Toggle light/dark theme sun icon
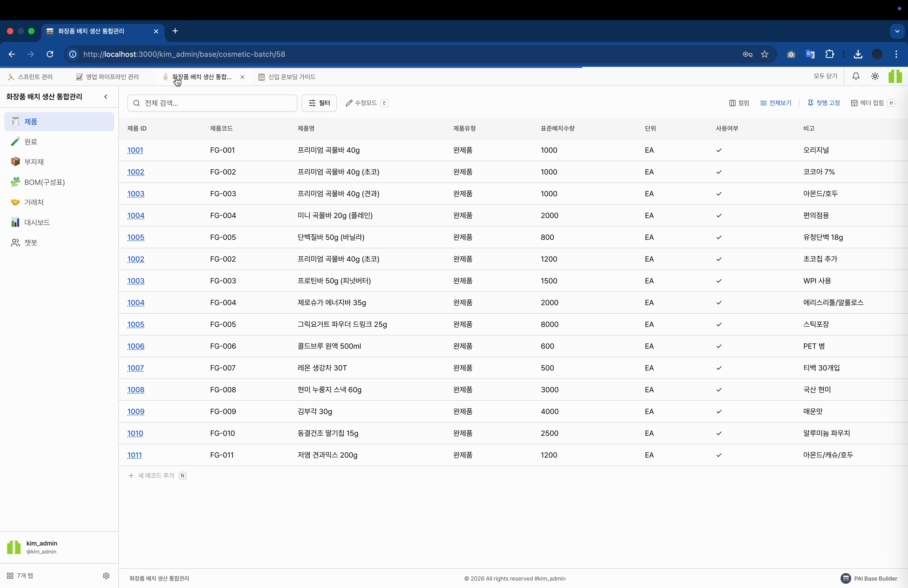 click(x=875, y=76)
